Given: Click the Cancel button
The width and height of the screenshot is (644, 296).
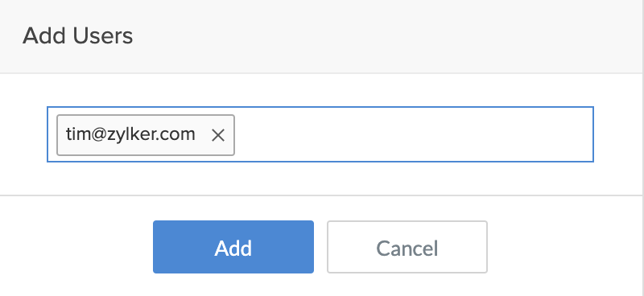Looking at the screenshot, I should (407, 247).
